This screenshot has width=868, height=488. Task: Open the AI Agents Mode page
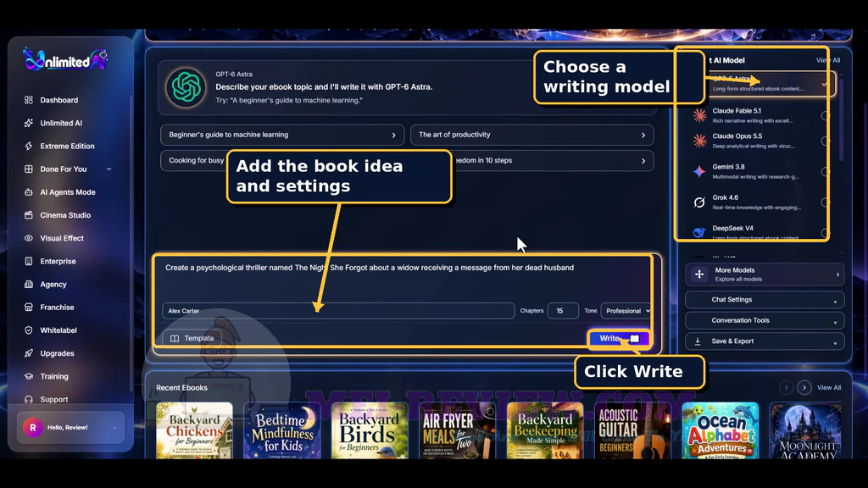pyautogui.click(x=68, y=192)
